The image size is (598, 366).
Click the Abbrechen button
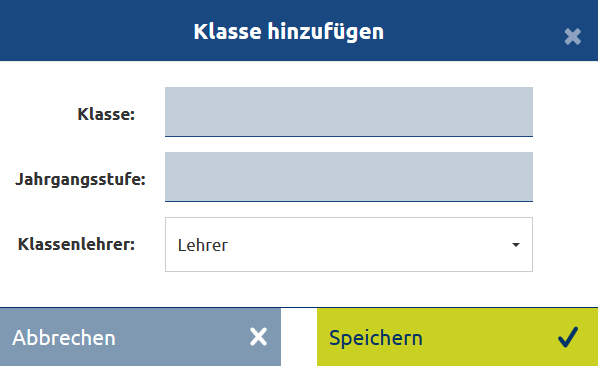click(x=140, y=337)
